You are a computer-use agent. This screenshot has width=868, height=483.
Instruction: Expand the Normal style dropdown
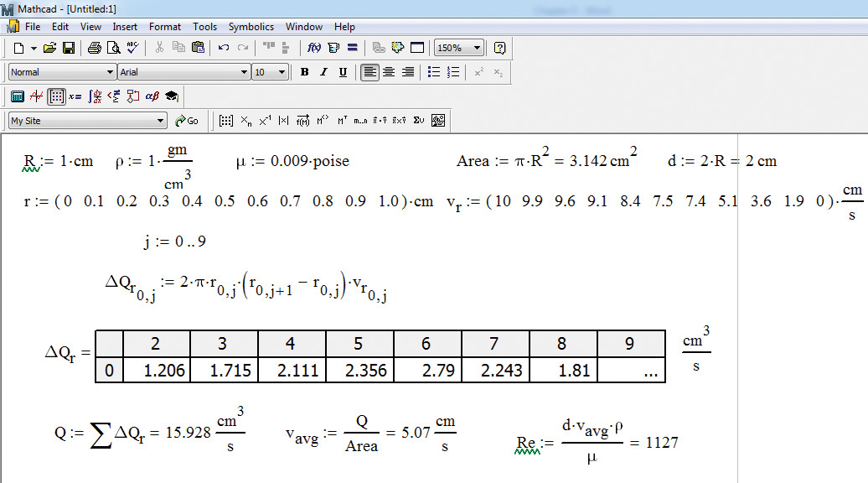[x=110, y=72]
